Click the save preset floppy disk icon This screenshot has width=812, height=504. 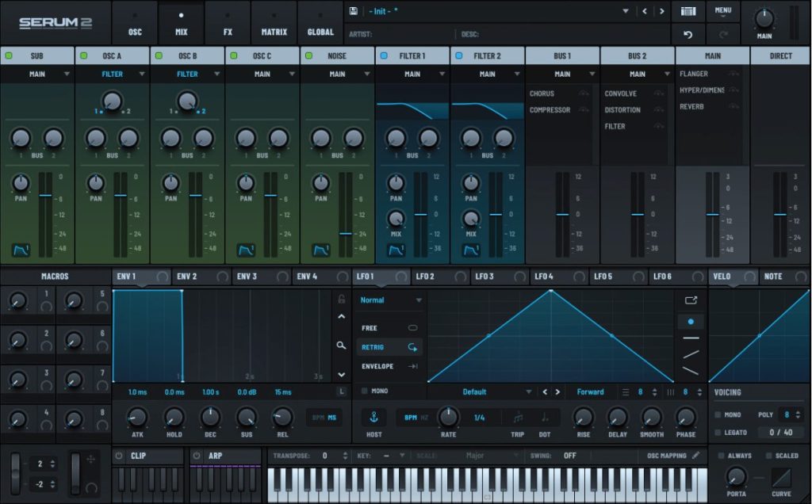point(354,11)
